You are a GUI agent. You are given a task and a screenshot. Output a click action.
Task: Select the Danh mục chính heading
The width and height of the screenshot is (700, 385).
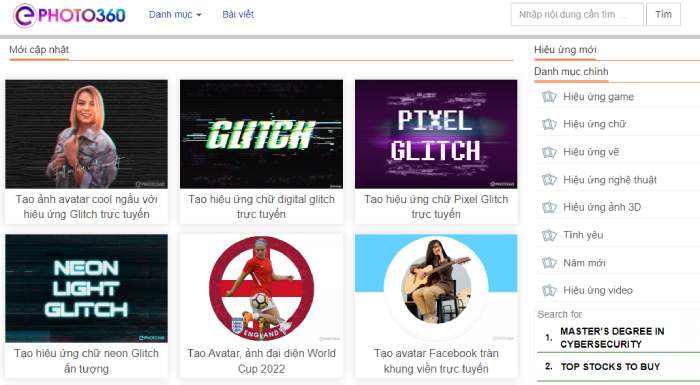coord(571,71)
